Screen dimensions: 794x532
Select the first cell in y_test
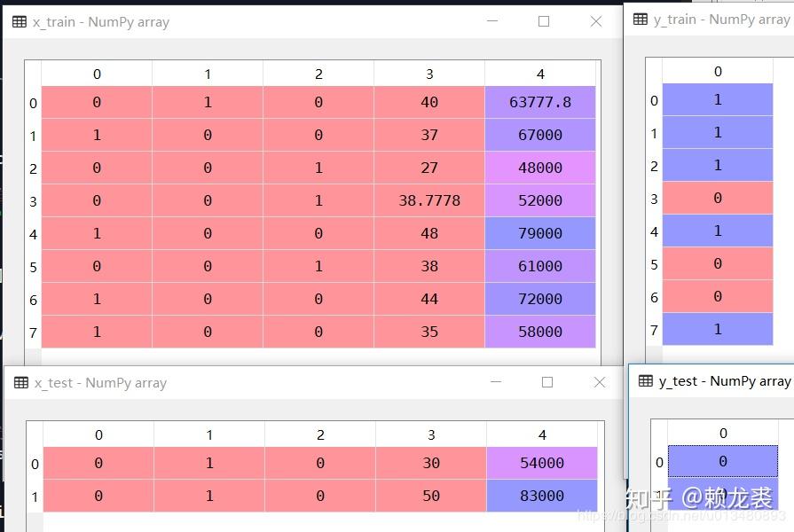[723, 461]
